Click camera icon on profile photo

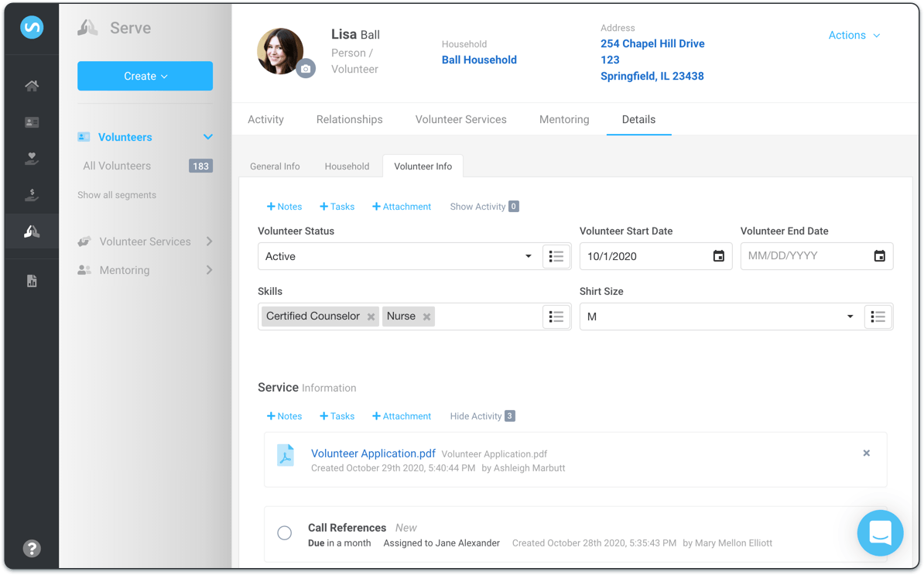tap(306, 69)
